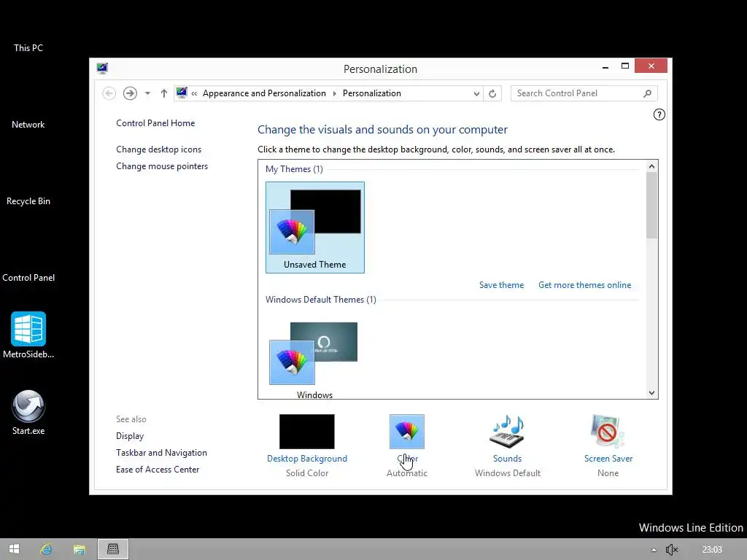This screenshot has width=747, height=560.
Task: Open the Color settings icon
Action: [x=407, y=432]
